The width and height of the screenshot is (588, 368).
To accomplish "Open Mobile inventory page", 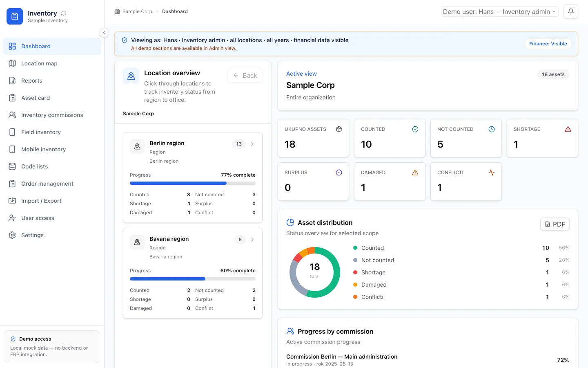I will pyautogui.click(x=52, y=149).
